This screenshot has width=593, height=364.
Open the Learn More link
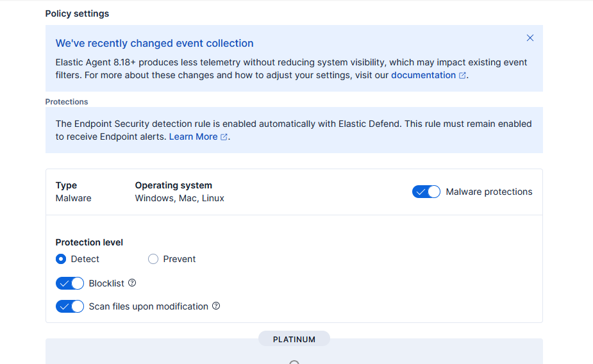pos(193,136)
